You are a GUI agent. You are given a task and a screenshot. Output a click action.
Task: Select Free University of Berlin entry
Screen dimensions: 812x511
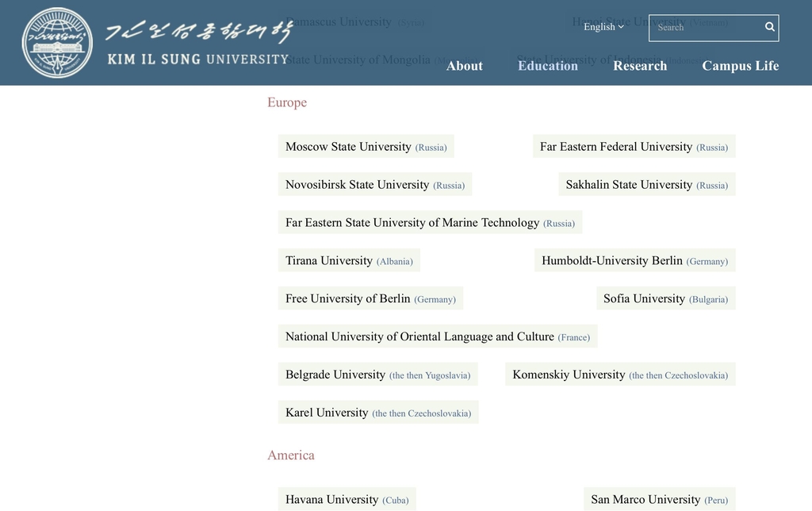click(370, 298)
